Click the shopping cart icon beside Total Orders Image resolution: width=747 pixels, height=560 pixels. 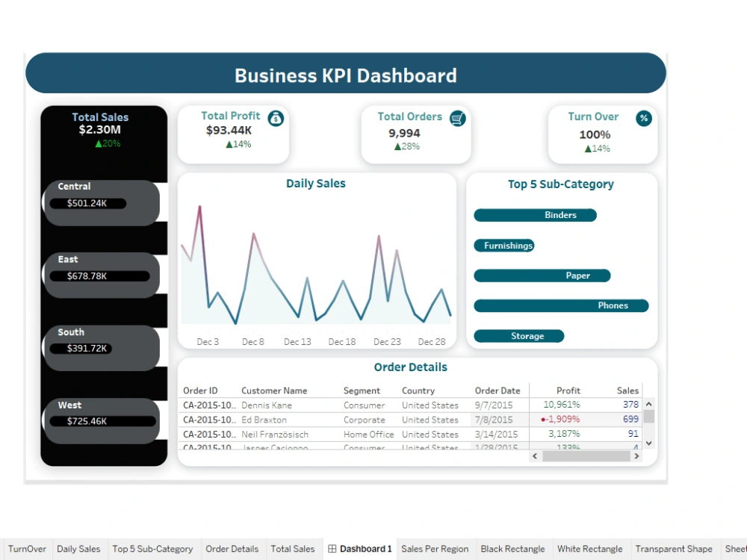click(x=457, y=118)
